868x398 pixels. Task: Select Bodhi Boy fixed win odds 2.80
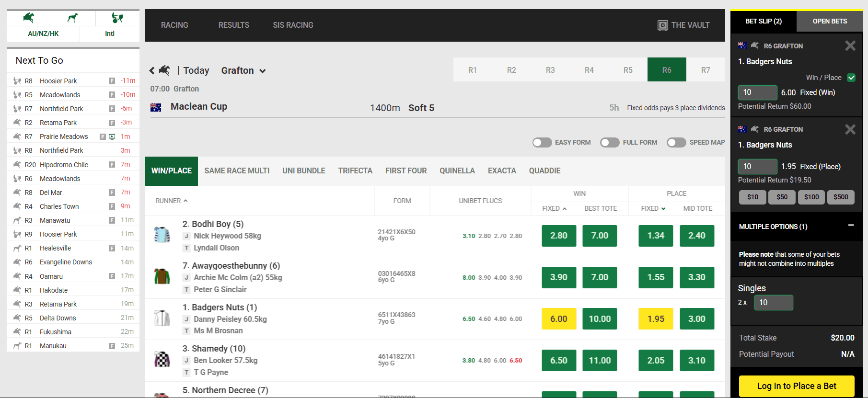(559, 236)
